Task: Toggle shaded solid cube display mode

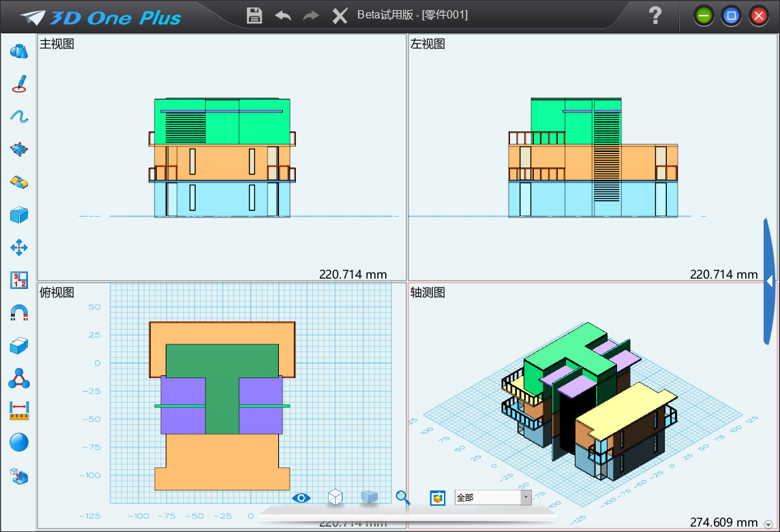Action: point(369,497)
